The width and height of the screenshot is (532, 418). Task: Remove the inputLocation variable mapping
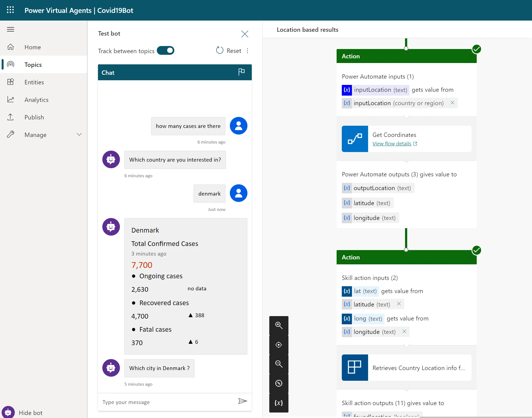[x=452, y=103]
